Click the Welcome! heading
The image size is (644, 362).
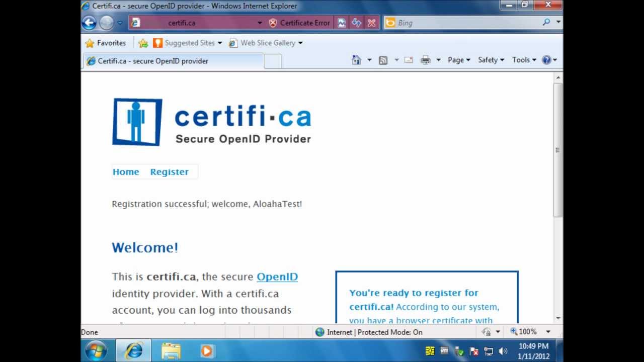pyautogui.click(x=145, y=247)
